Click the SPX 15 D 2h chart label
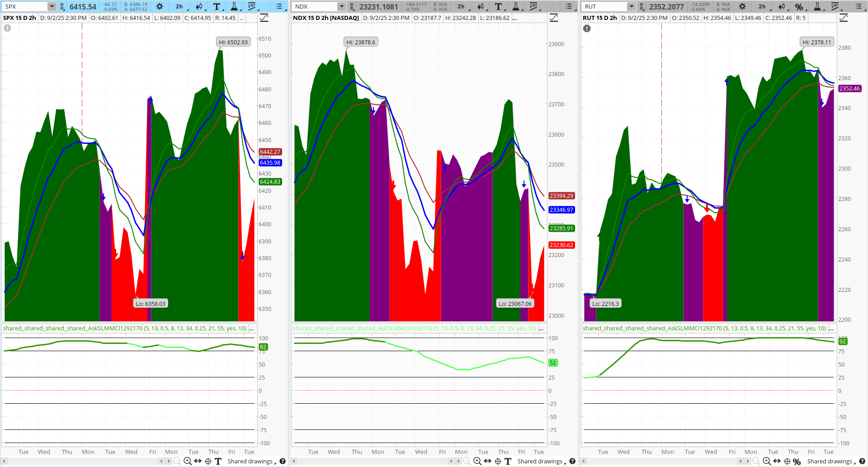 point(19,18)
